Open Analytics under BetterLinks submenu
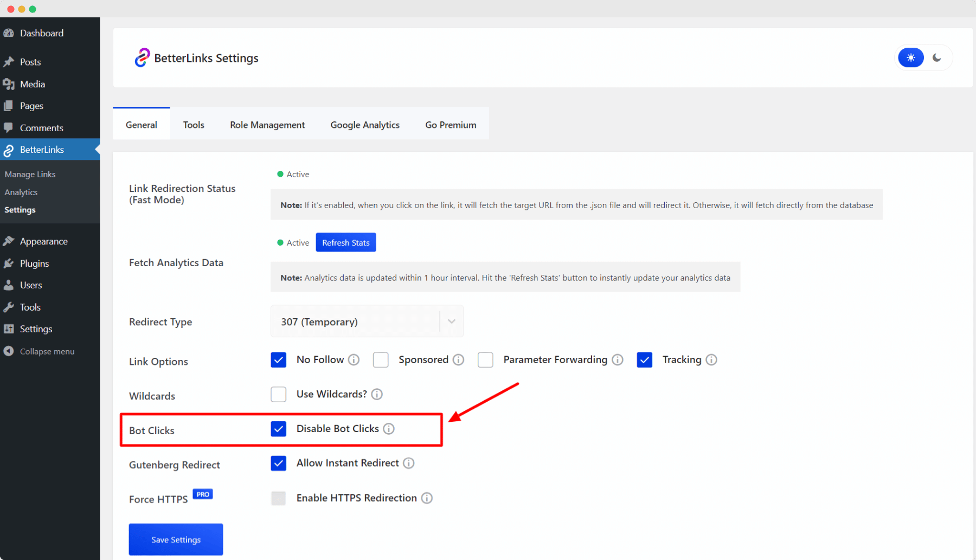 tap(21, 192)
